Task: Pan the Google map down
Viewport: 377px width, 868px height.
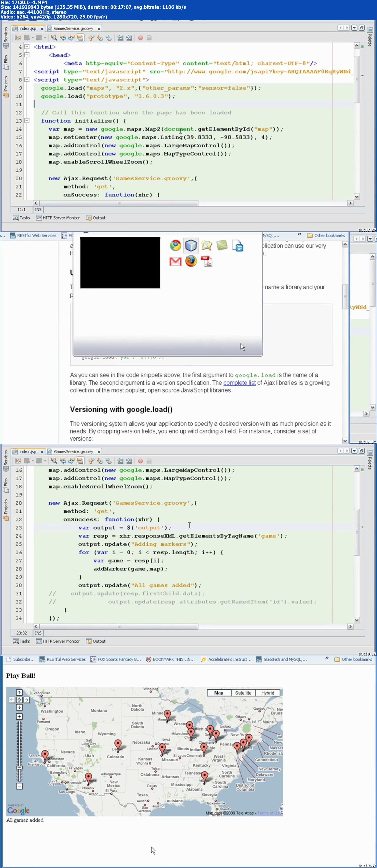Action: [19, 707]
